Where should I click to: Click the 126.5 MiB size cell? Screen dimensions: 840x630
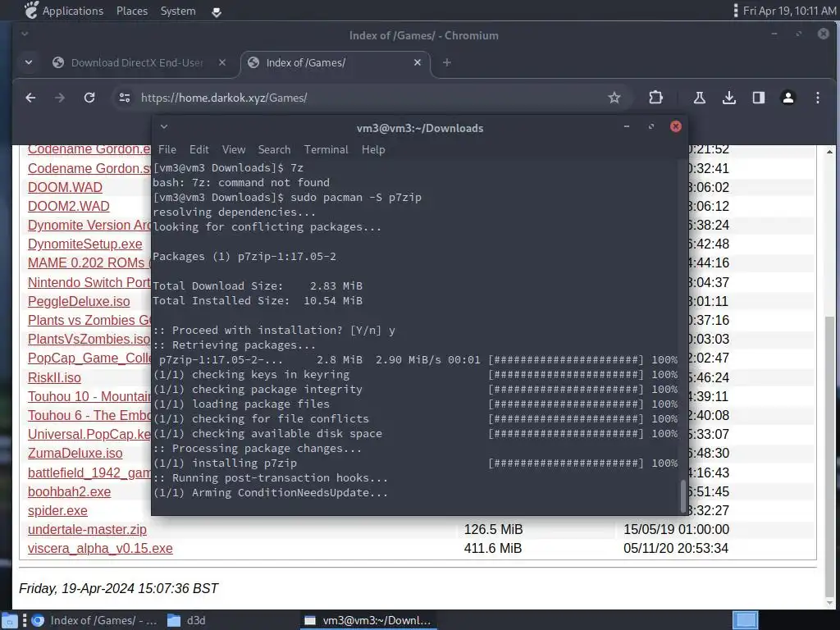pos(493,529)
